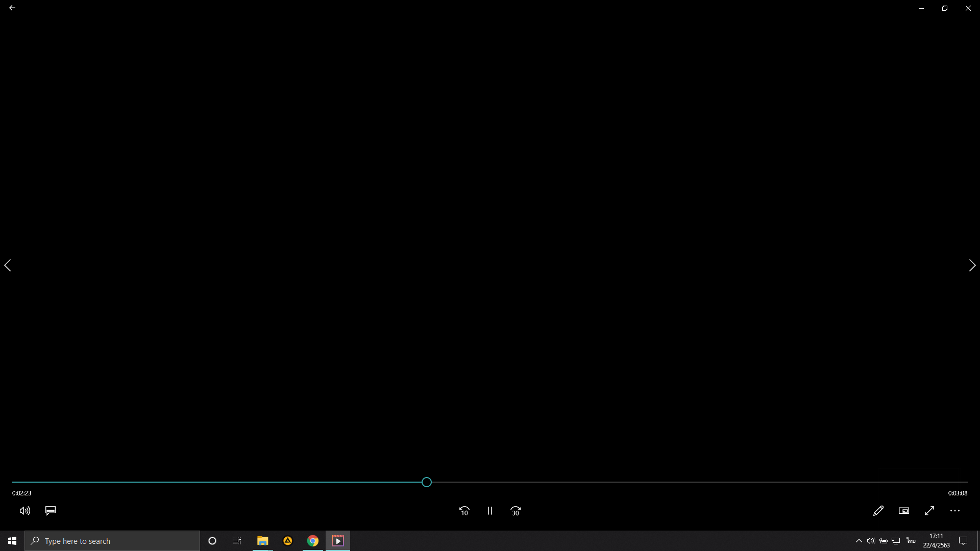Open Cortana from the taskbar
This screenshot has height=551, width=980.
coord(212,541)
